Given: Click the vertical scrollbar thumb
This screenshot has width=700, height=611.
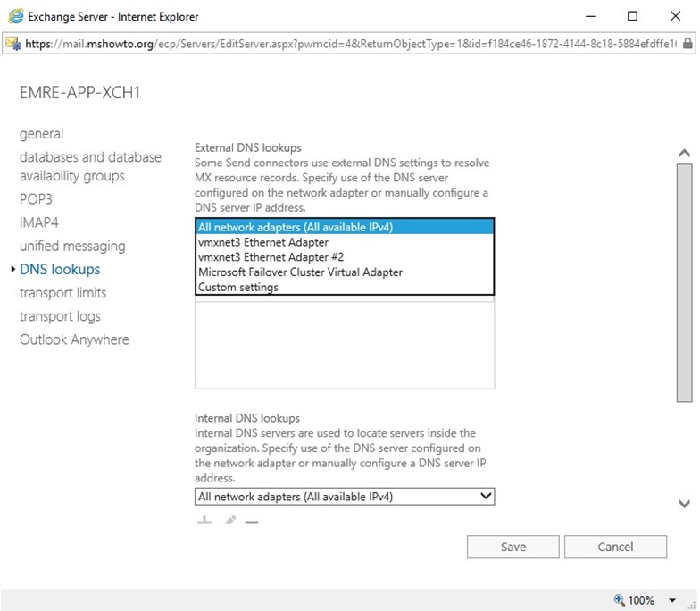Looking at the screenshot, I should pyautogui.click(x=684, y=282).
